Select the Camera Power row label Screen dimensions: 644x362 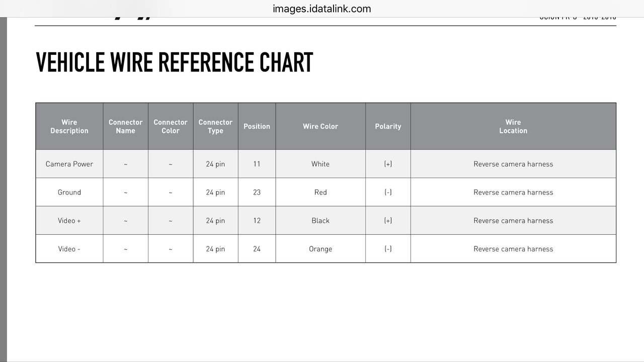69,164
